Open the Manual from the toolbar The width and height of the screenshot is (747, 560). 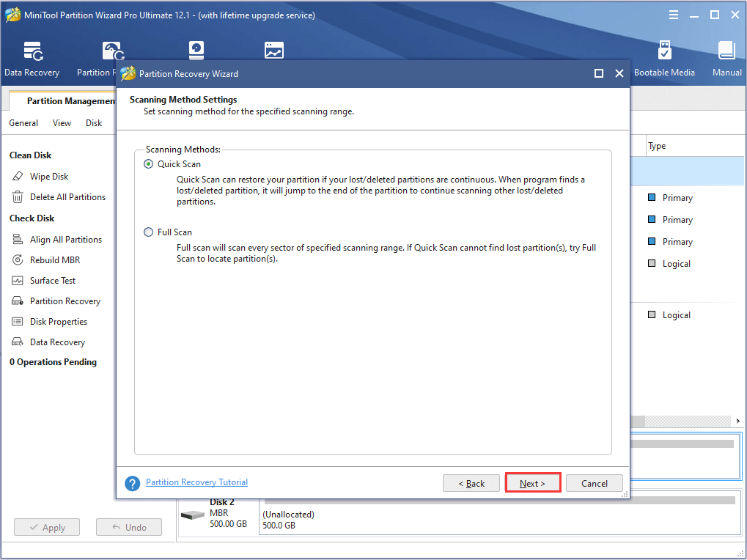727,59
